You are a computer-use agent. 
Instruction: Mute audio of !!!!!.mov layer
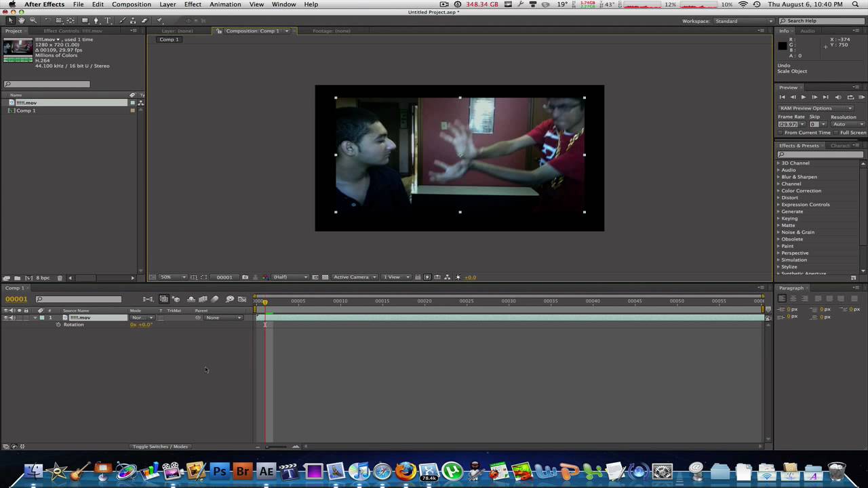pos(13,317)
